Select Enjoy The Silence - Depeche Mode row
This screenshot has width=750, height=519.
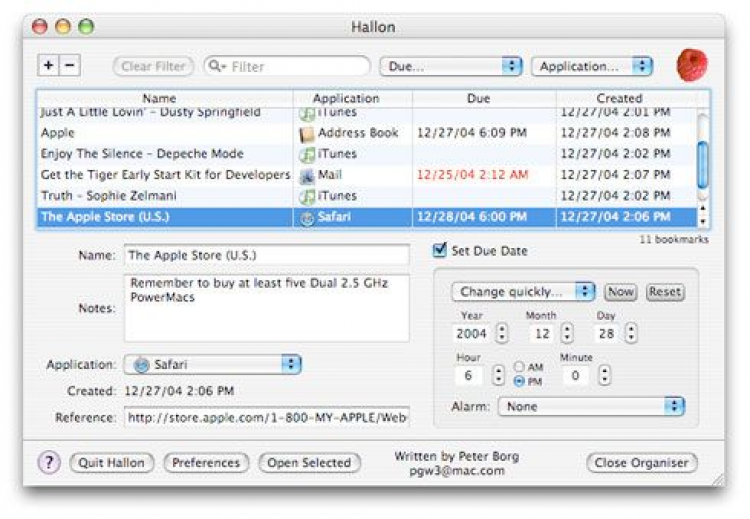pyautogui.click(x=366, y=154)
